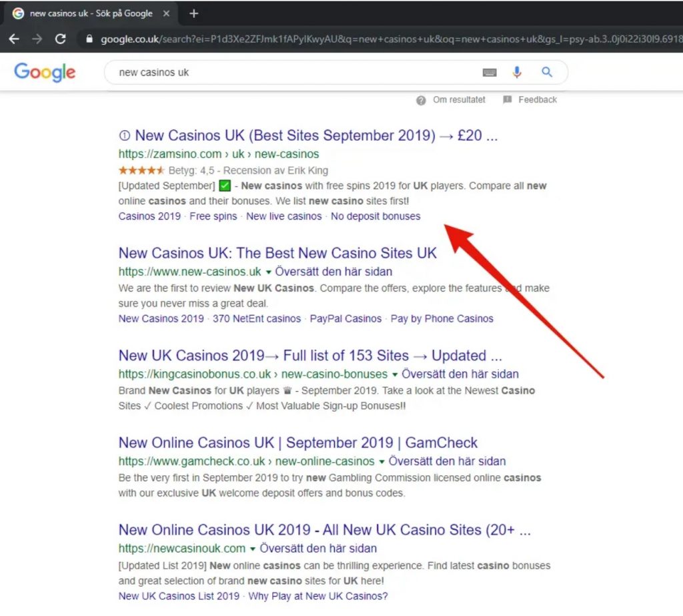Open the on-screen keyboard icon in search box
Viewport: 683px width, 616px height.
pos(490,72)
